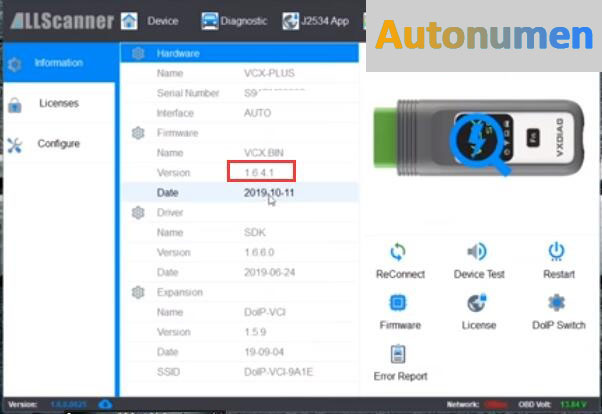Select the driver date 2019-06-24
The height and width of the screenshot is (414, 602).
click(x=270, y=273)
